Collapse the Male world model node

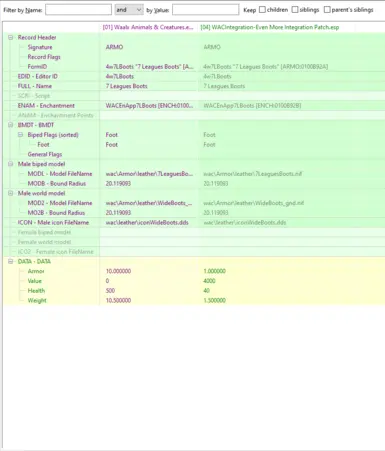(11, 193)
